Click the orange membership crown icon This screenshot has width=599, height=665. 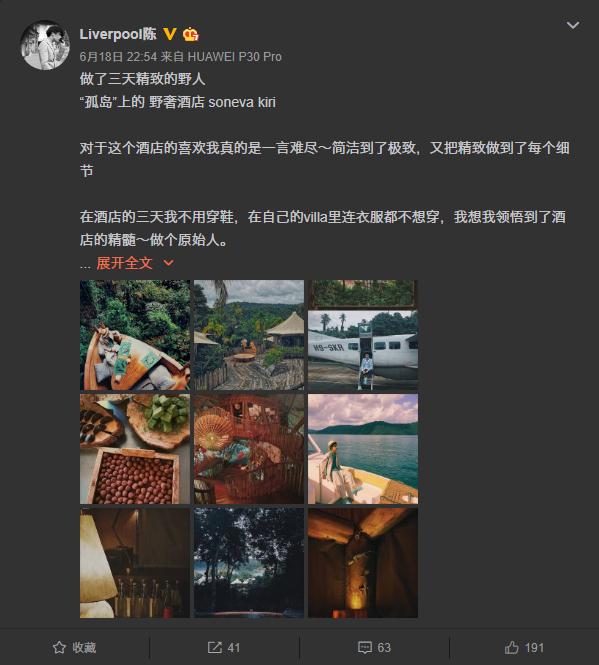tap(190, 34)
